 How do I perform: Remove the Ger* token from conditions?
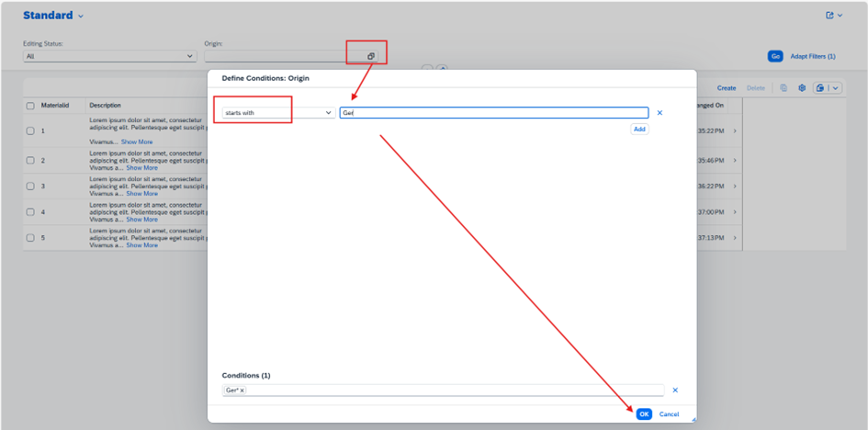point(242,390)
